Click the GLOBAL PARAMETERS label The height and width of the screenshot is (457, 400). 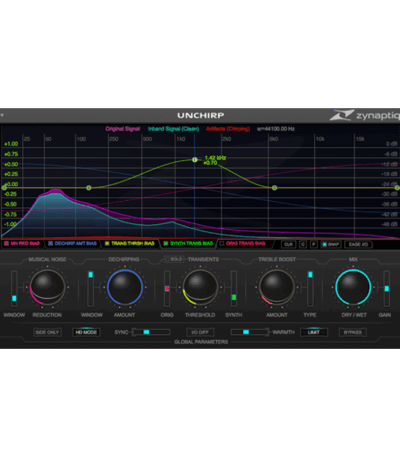[x=201, y=342]
